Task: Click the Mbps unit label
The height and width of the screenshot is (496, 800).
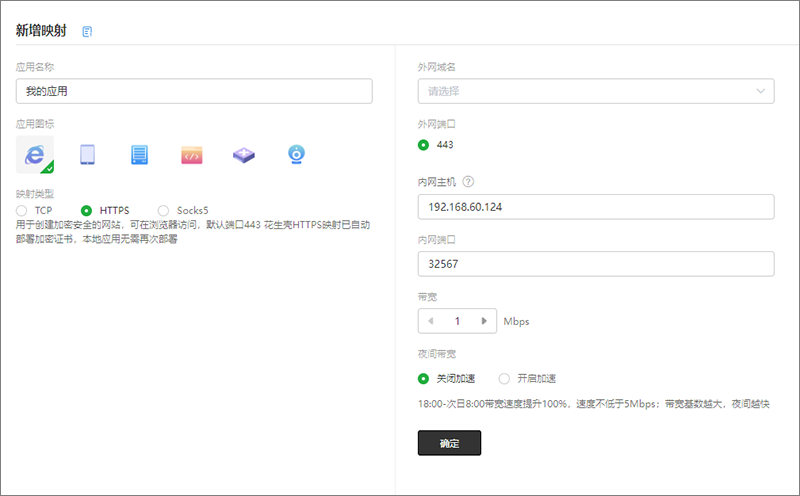Action: click(x=516, y=321)
